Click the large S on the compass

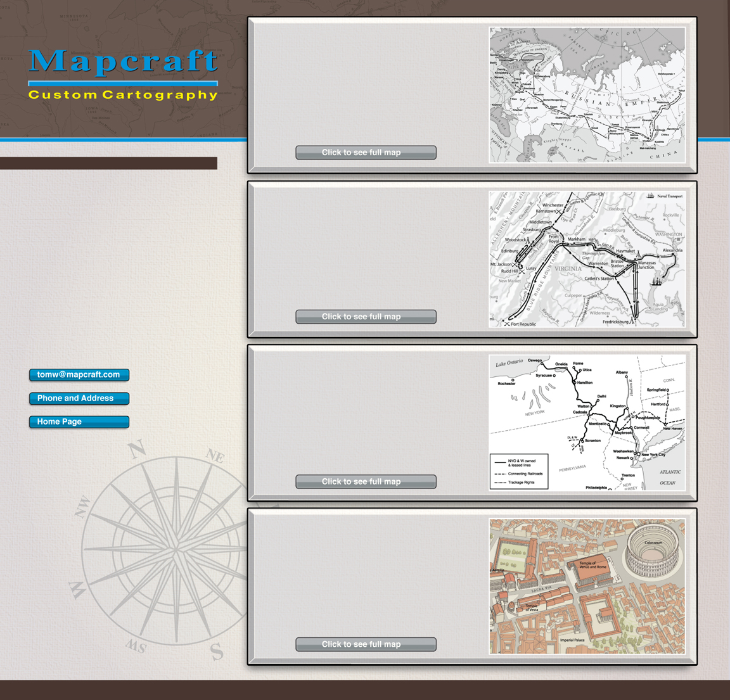coord(217,651)
